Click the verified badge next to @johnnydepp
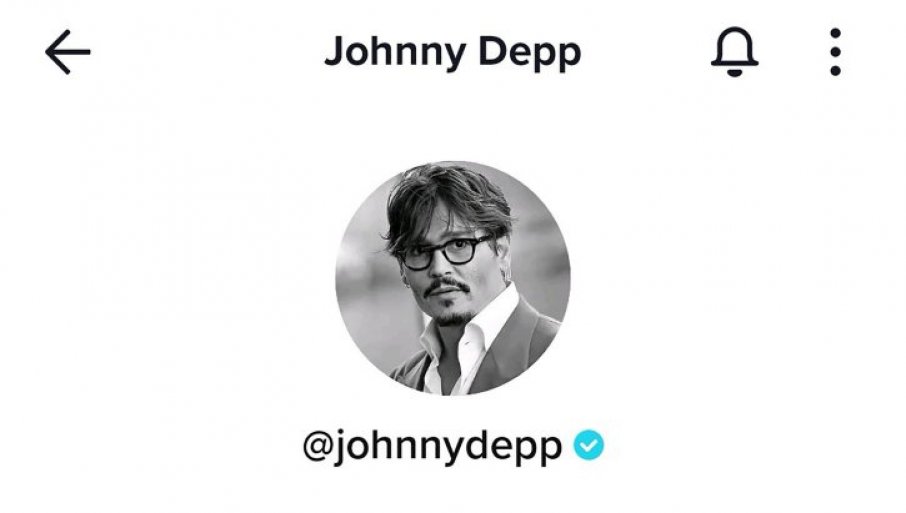Viewport: 906px width, 513px height. (x=589, y=445)
